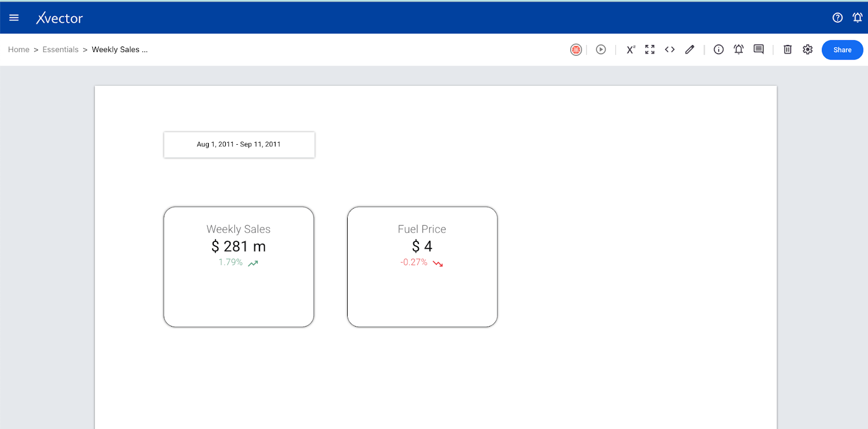
Task: Go to Home in the breadcrumb
Action: (18, 50)
